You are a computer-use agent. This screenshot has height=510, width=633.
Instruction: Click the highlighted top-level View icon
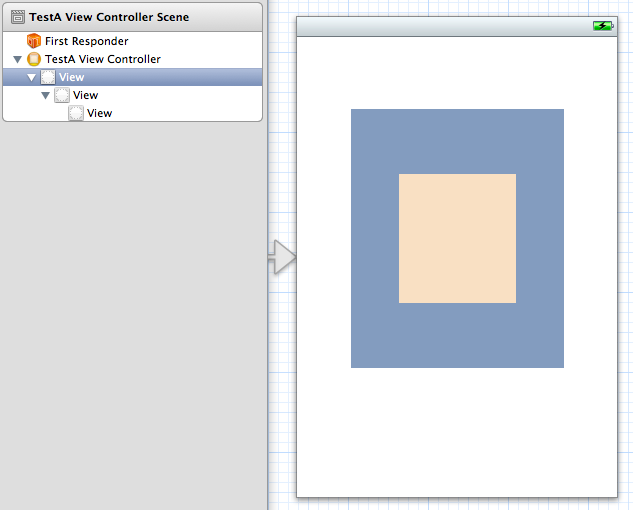(x=48, y=77)
